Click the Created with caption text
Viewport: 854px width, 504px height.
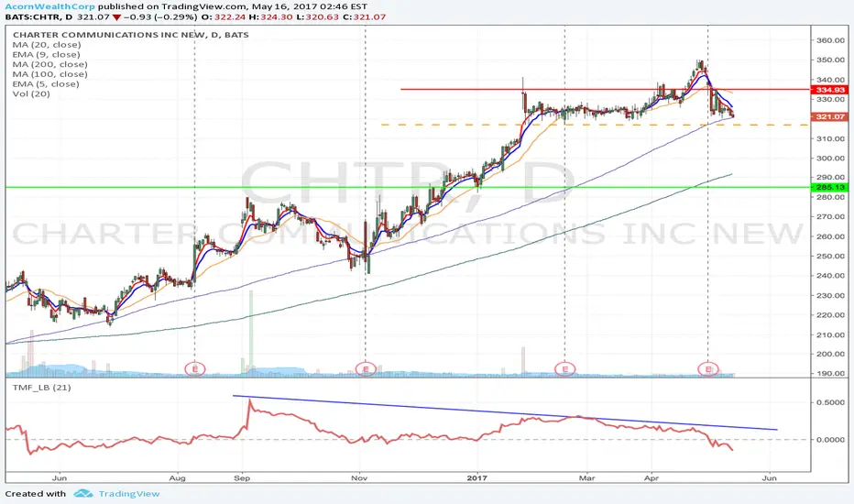36,494
